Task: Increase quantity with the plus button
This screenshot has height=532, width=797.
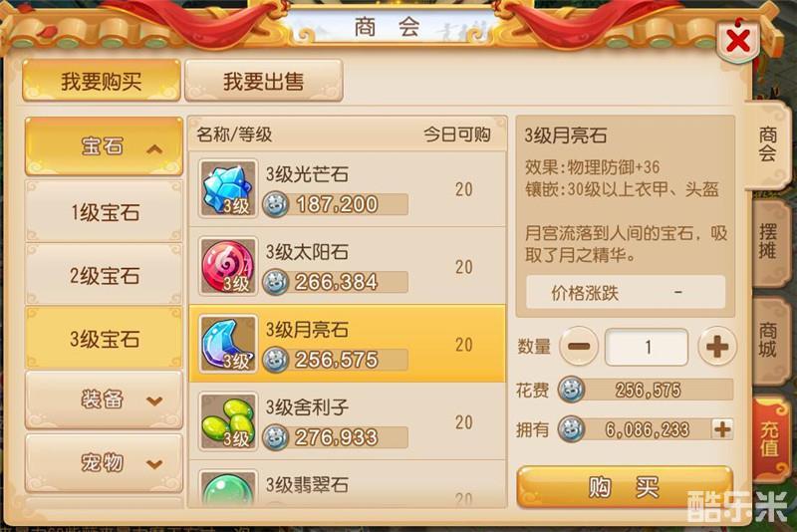Action: 716,347
